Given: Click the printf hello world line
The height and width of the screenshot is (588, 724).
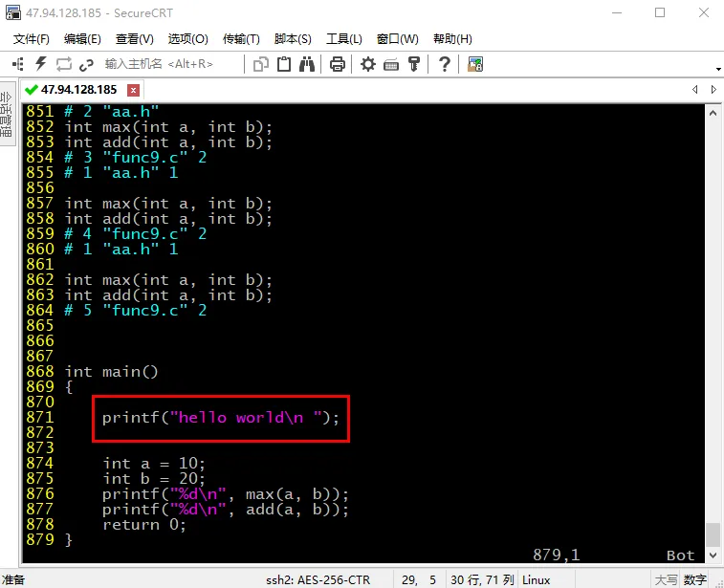Looking at the screenshot, I should 221,418.
